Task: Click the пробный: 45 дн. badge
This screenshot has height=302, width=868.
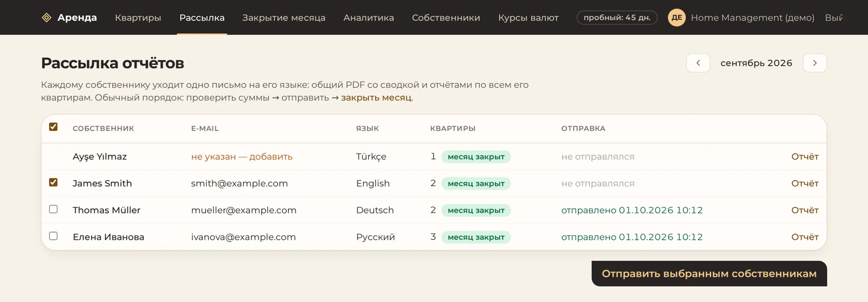Action: click(x=617, y=17)
